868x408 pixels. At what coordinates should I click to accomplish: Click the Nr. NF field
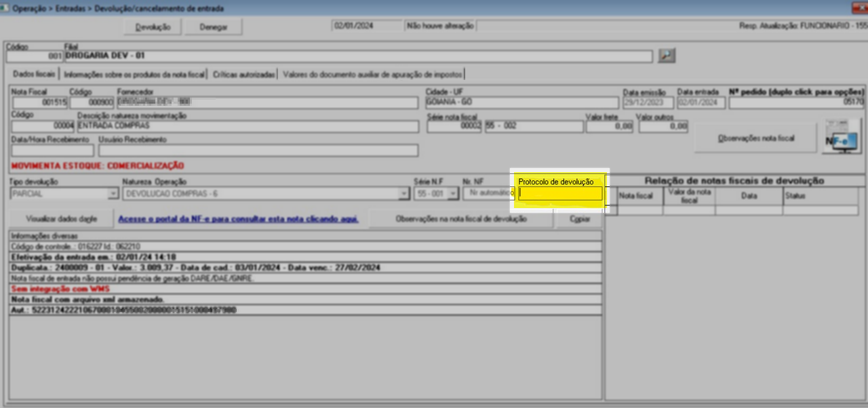coord(488,193)
